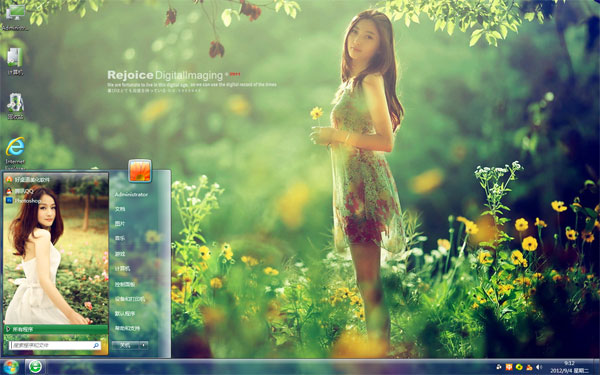600x375 pixels.
Task: Select 控制面板 in the Start menu
Action: click(x=125, y=284)
